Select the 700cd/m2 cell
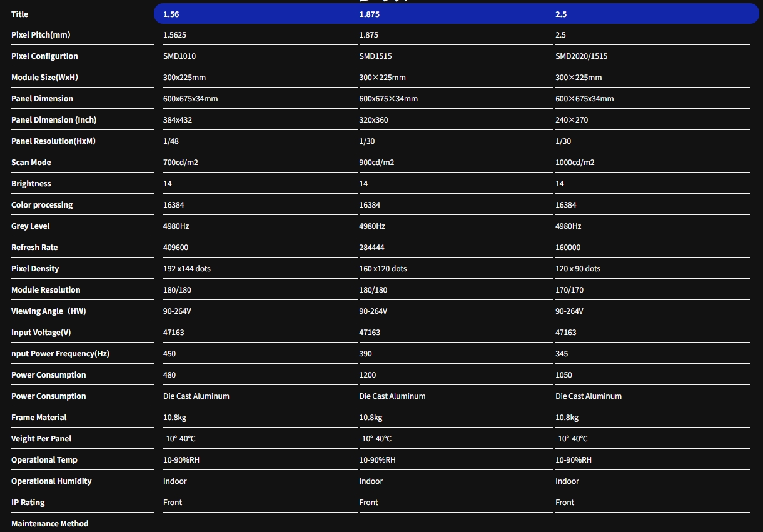 (181, 163)
